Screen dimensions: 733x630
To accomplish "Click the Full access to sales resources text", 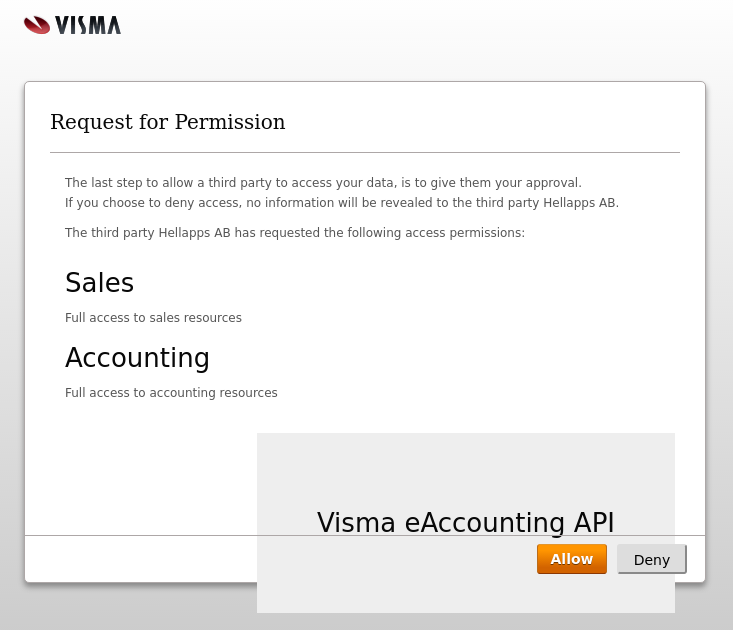I will point(153,318).
